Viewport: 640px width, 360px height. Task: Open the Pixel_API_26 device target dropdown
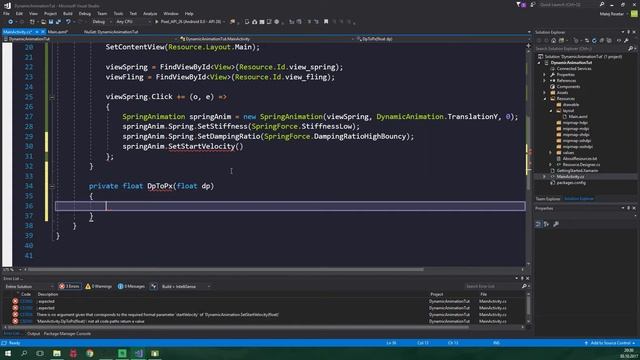(x=193, y=22)
